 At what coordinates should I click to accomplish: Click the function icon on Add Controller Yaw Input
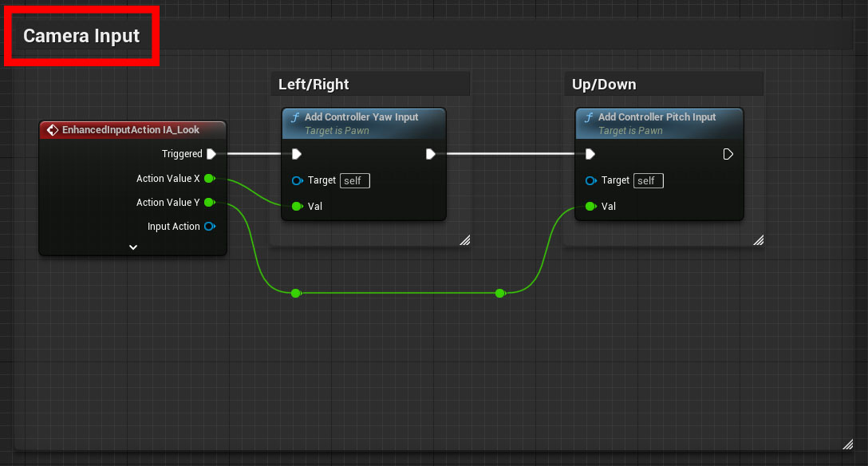point(295,117)
